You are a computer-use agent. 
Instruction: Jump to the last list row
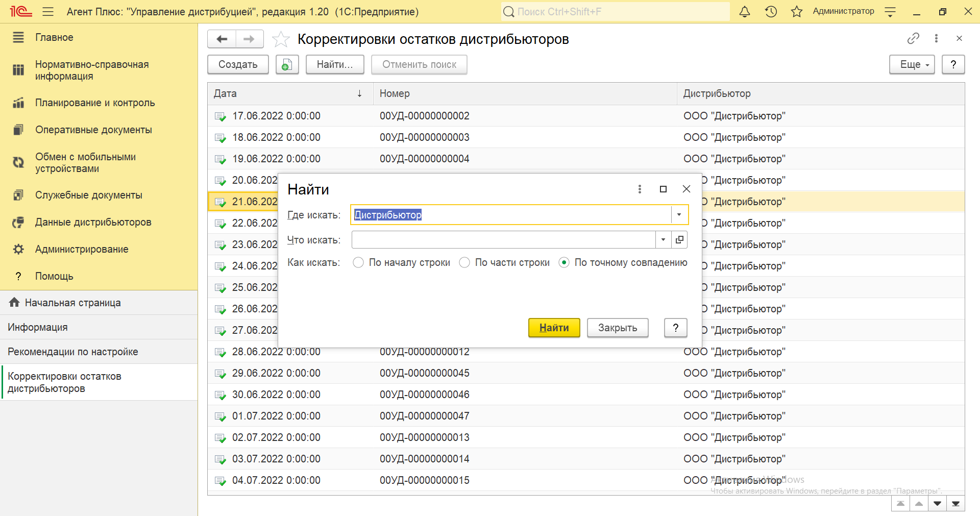[x=956, y=504]
